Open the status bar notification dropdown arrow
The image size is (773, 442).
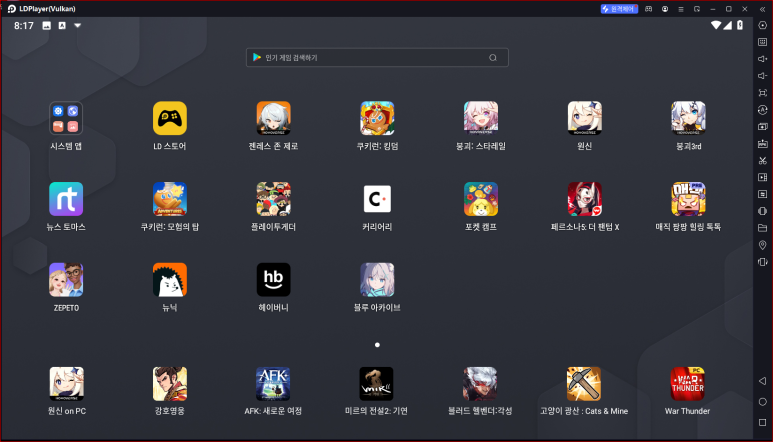click(x=77, y=26)
